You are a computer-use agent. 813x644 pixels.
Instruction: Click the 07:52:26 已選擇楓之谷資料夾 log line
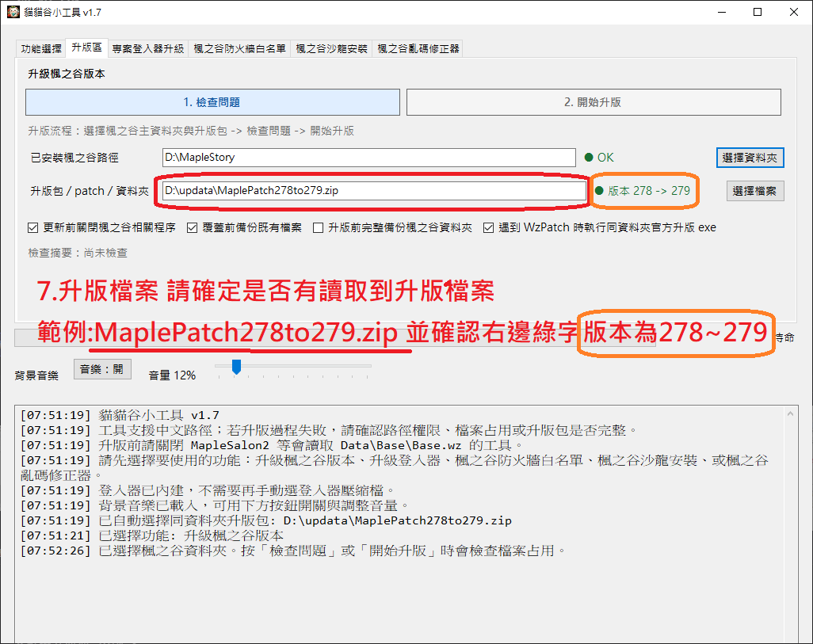coord(294,551)
